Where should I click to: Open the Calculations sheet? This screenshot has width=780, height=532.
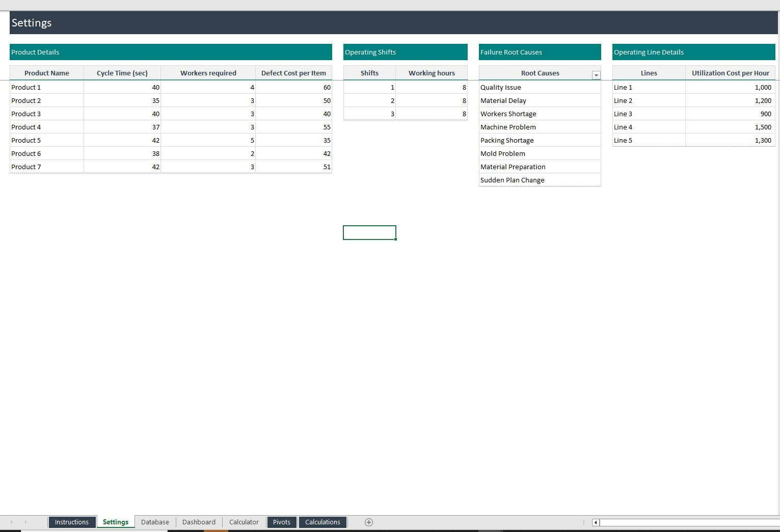point(322,522)
